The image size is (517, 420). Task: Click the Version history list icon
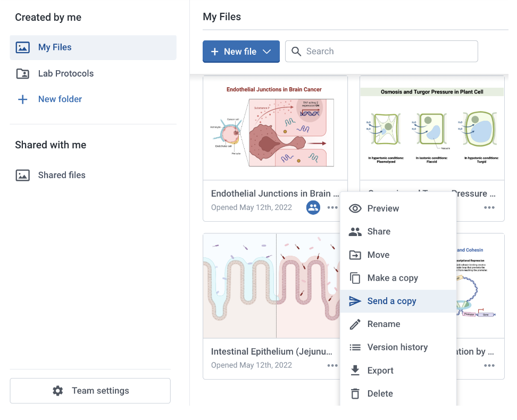click(355, 347)
